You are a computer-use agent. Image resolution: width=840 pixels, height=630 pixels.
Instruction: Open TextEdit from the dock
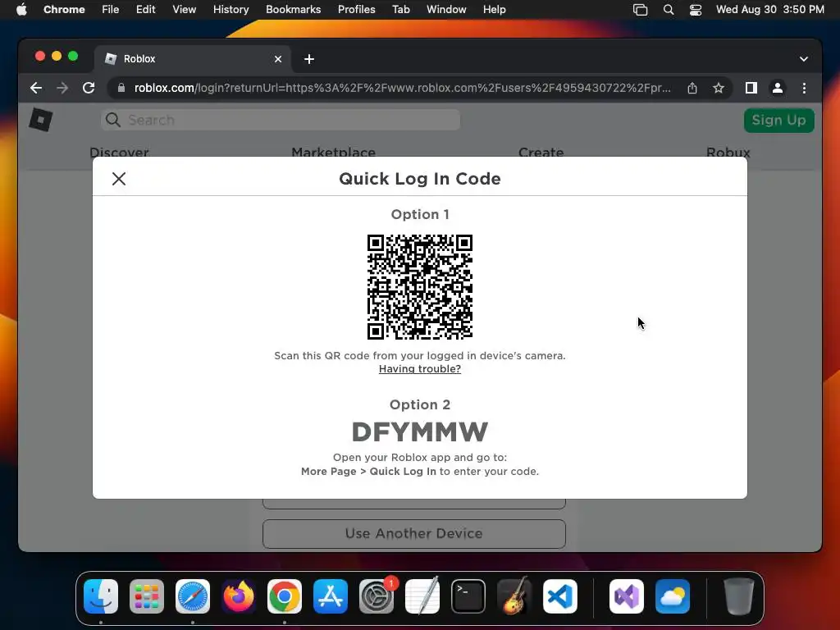[422, 596]
